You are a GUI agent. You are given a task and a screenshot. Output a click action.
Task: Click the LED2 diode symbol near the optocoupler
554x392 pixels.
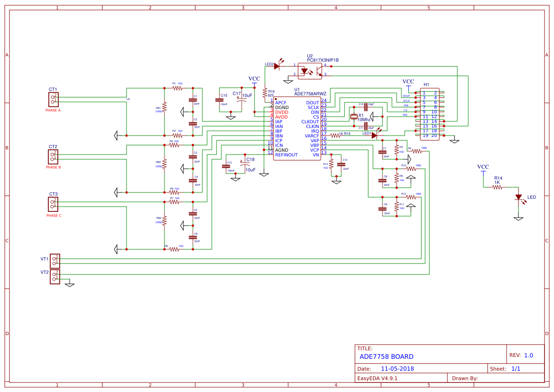tap(276, 66)
